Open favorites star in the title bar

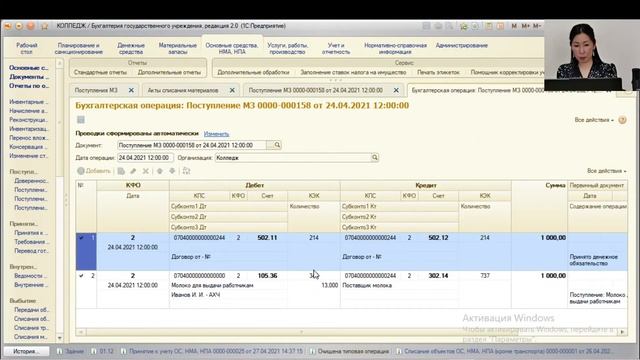[x=44, y=26]
